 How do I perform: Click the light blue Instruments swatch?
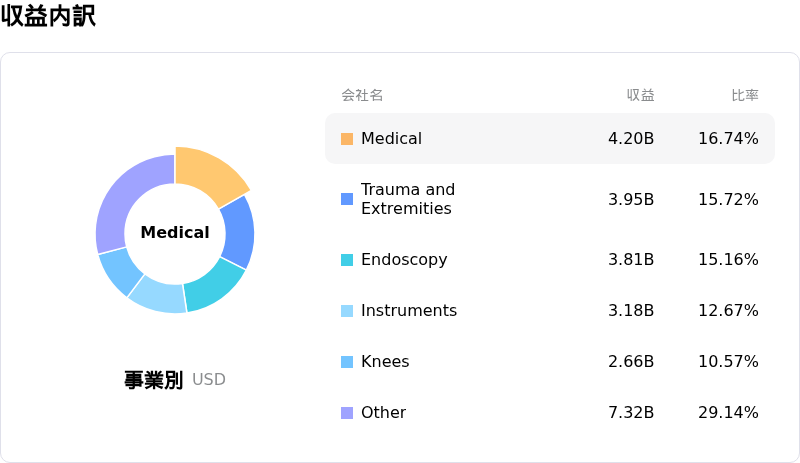coord(347,311)
